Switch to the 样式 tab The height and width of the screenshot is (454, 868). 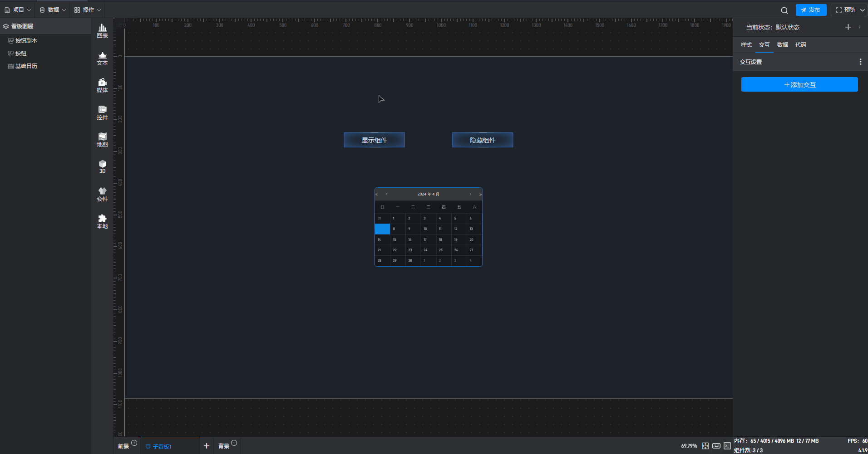coord(746,45)
